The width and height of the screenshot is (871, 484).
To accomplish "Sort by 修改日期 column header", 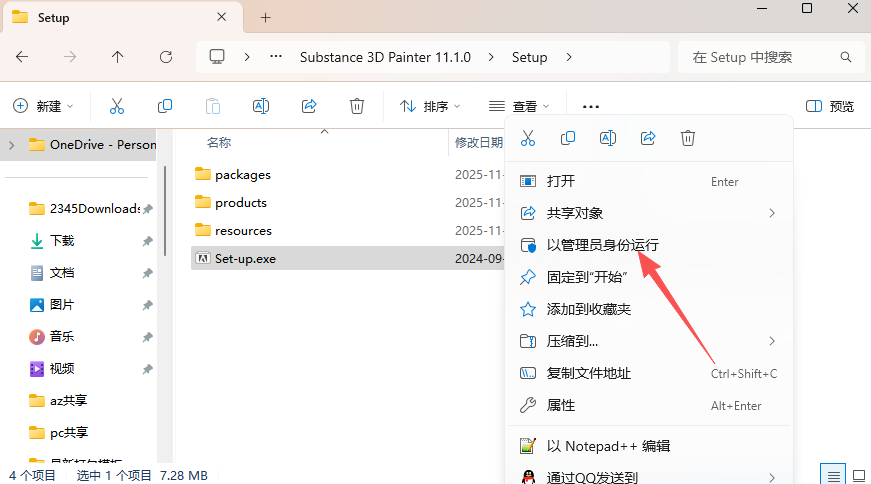I will click(478, 143).
